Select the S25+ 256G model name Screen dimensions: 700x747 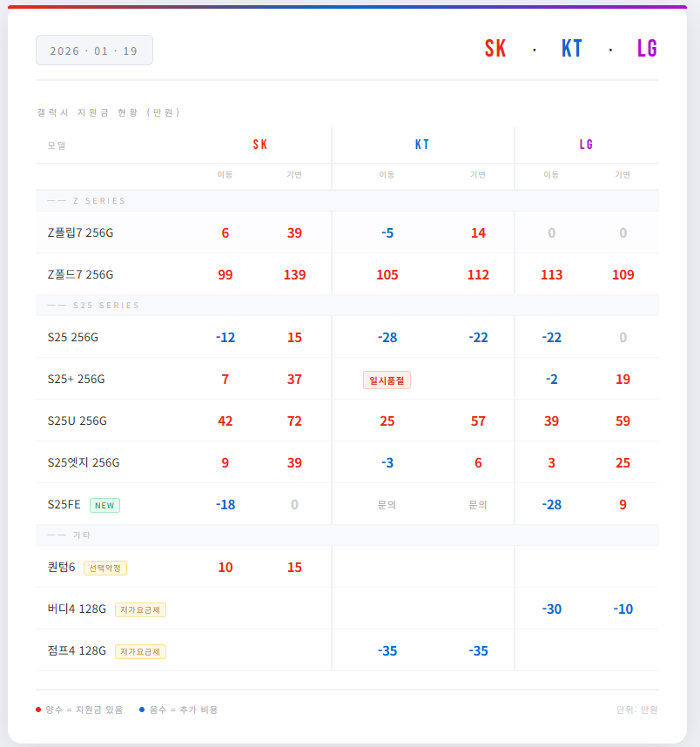pos(77,380)
